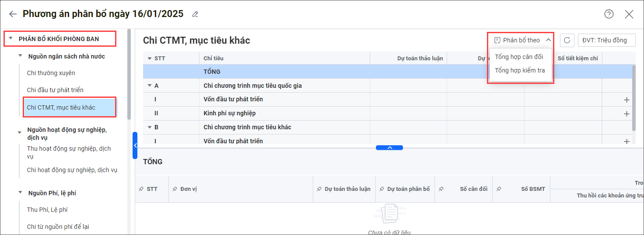This screenshot has width=644, height=235.
Task: Click the edit pencil icon beside title
Action: tap(195, 14)
